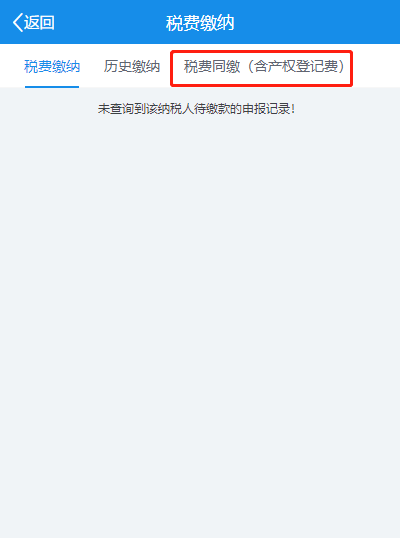Click the blue-highlighted 税费缴纳 tab text
This screenshot has height=538, width=400.
pos(52,67)
